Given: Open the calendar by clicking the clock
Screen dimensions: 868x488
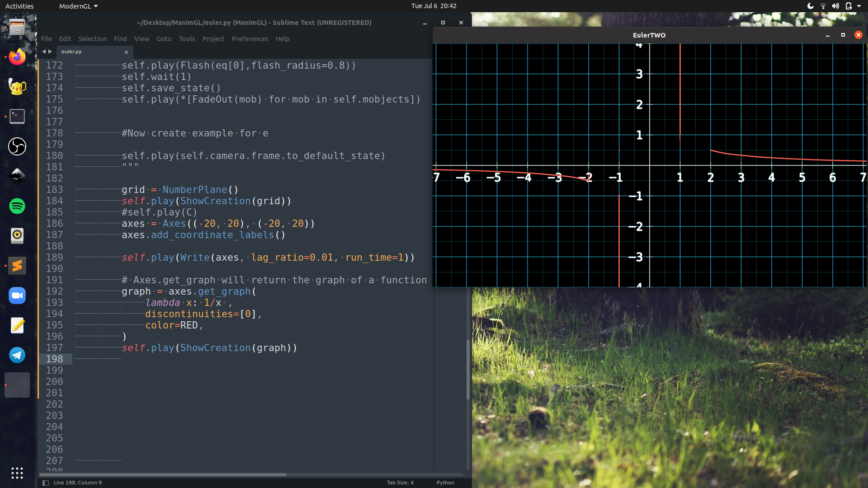Looking at the screenshot, I should tap(434, 6).
